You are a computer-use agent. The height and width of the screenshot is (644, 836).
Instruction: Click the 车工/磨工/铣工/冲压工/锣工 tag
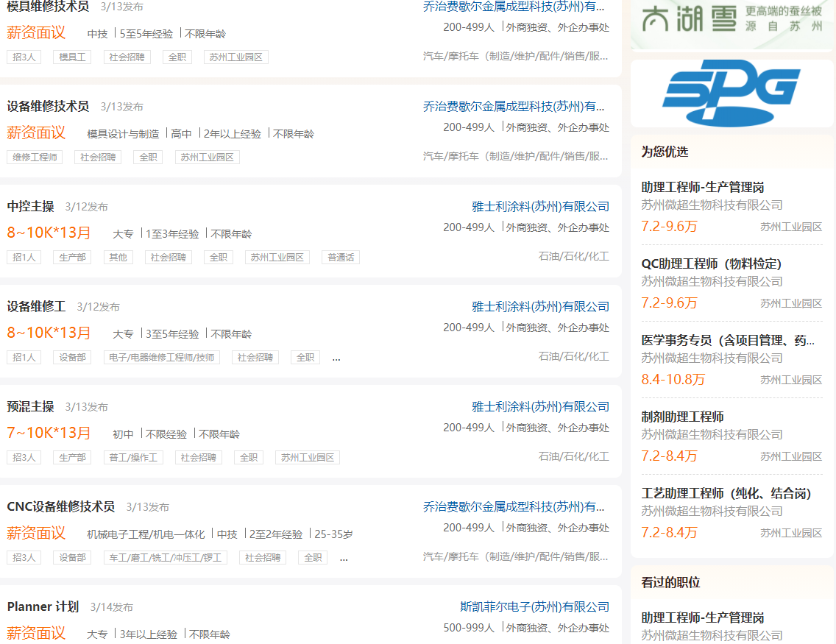tap(165, 558)
